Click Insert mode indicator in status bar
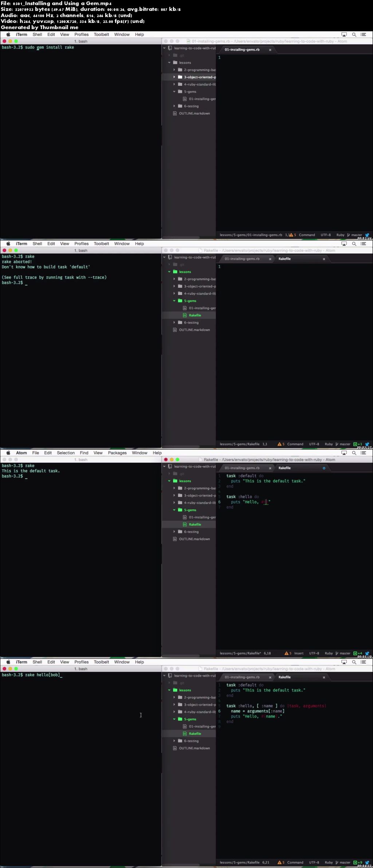Viewport: 373px width, 868px height. [299, 653]
